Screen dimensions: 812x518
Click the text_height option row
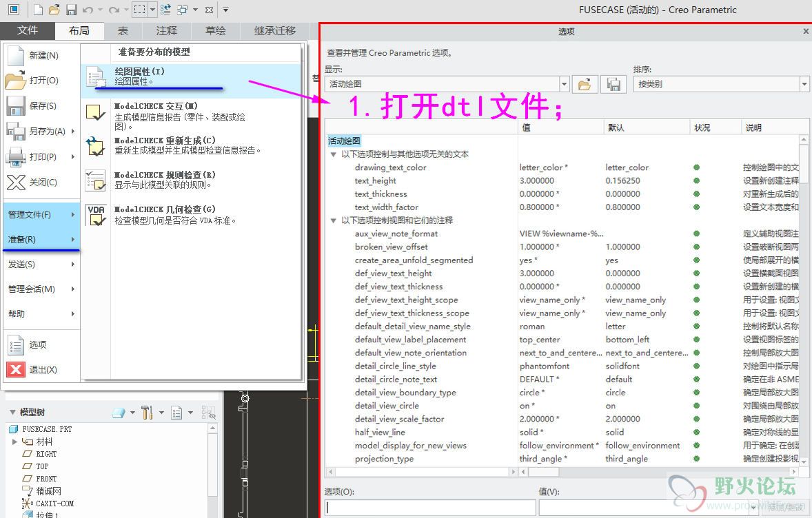563,180
